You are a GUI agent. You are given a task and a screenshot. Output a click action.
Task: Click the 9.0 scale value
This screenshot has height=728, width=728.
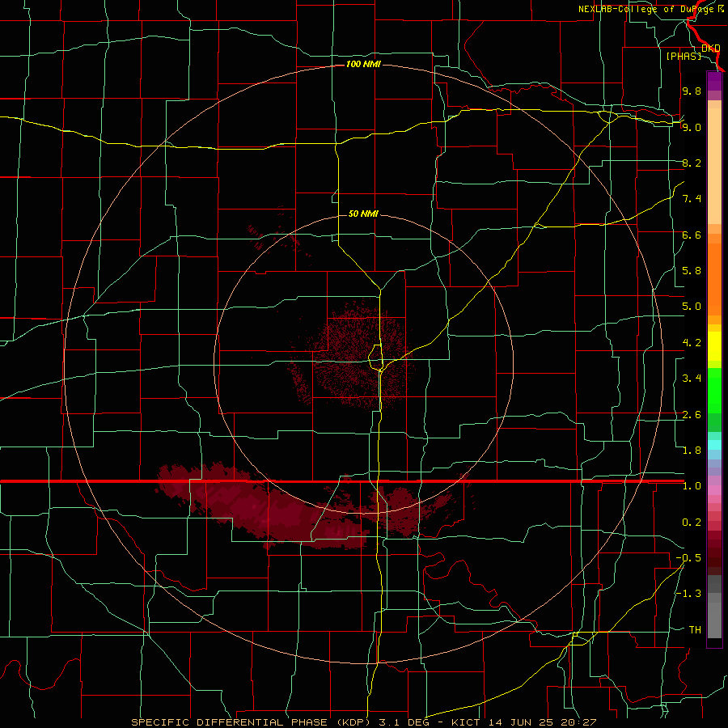point(692,127)
